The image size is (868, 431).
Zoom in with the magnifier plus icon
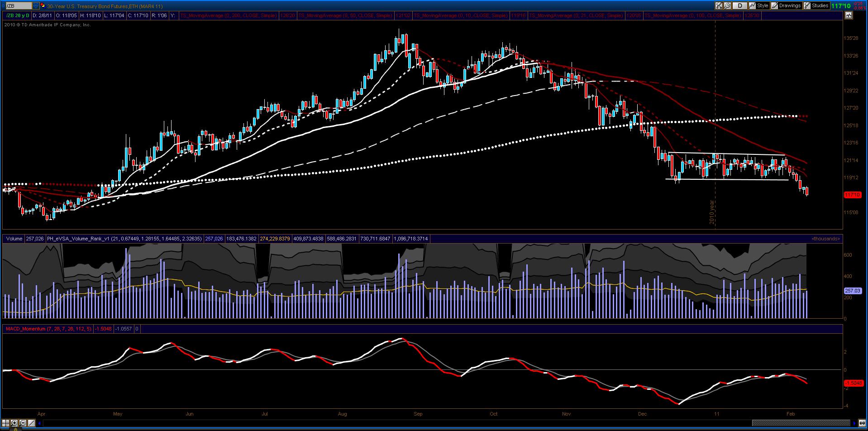click(14, 423)
